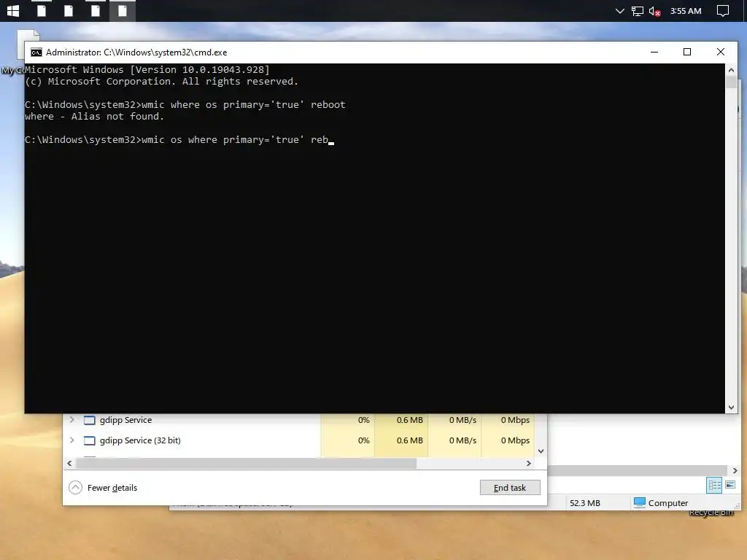The width and height of the screenshot is (747, 560).
Task: Click 0.6 MB memory cell of gdipp Service (32 bit)
Action: pyautogui.click(x=401, y=440)
